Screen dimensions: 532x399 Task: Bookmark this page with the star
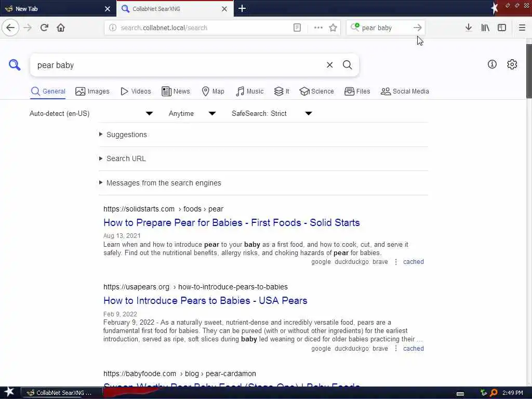pyautogui.click(x=333, y=28)
